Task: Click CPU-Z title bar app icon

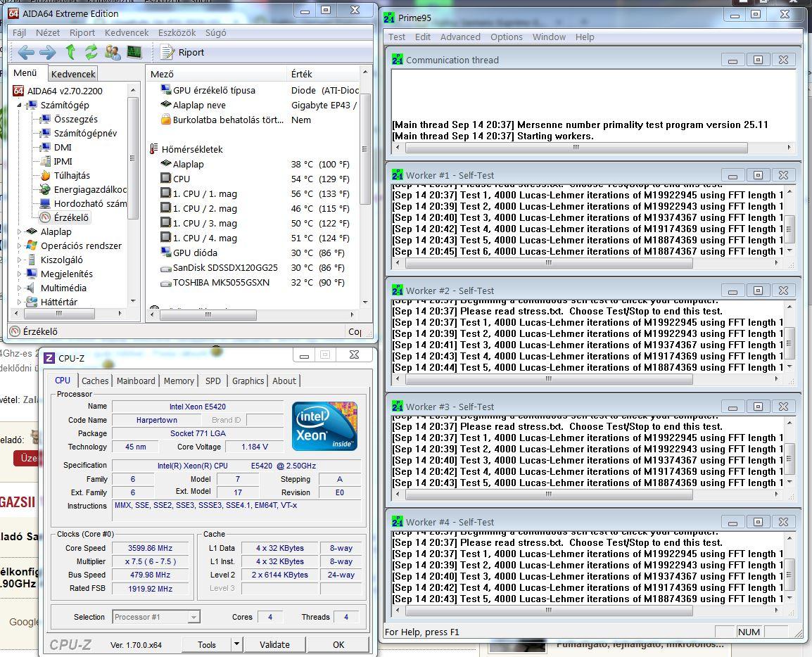Action: [49, 358]
